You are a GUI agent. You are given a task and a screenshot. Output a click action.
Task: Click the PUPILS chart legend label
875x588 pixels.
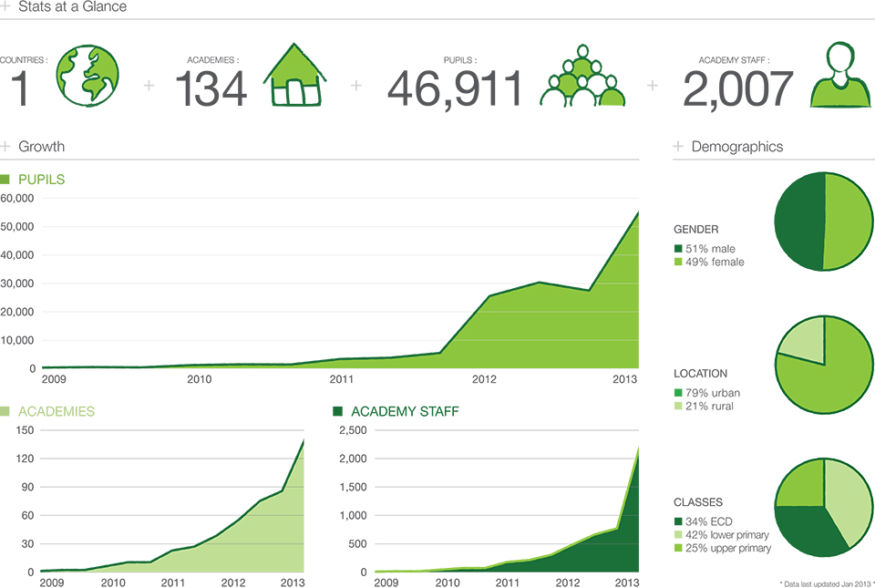coord(41,180)
